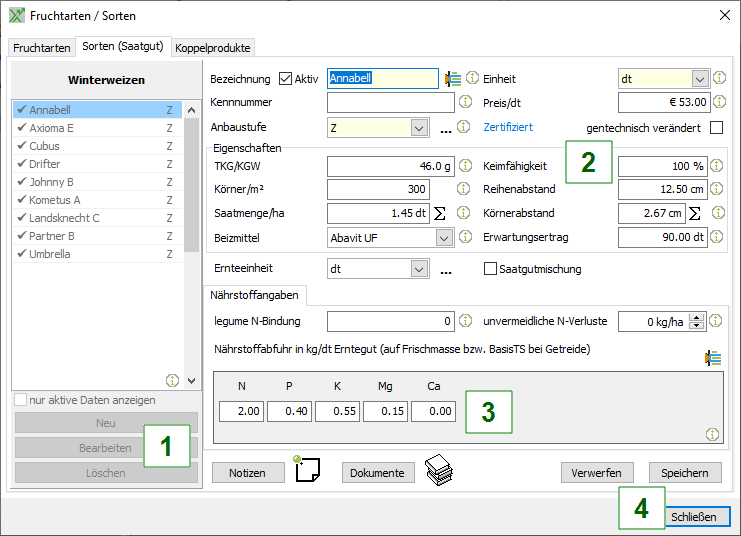
Task: Expand the Beizmittel dropdown
Action: [444, 238]
